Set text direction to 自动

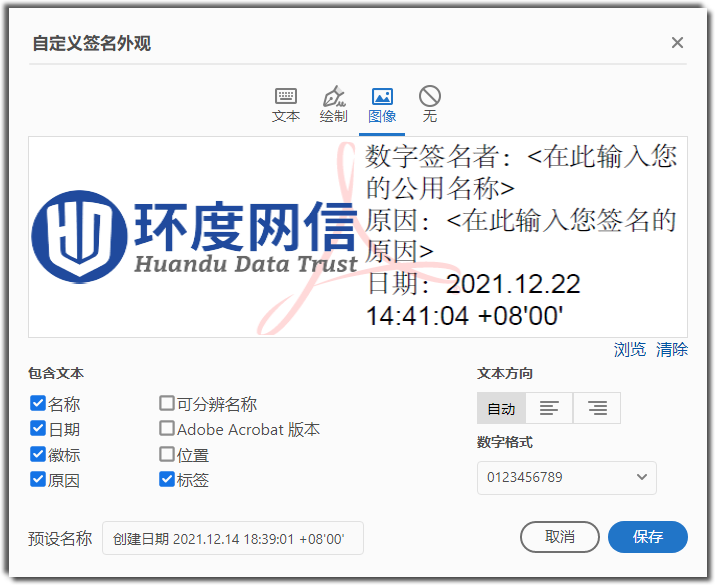click(501, 408)
